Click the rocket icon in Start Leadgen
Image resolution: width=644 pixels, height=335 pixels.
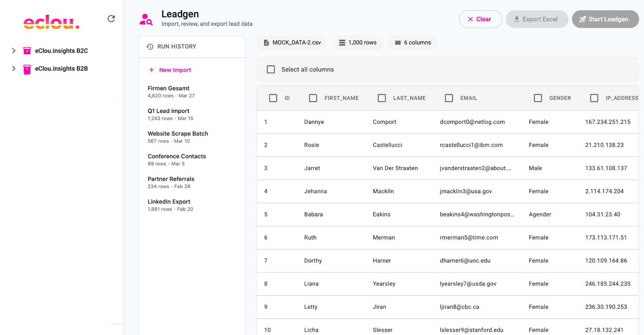583,19
